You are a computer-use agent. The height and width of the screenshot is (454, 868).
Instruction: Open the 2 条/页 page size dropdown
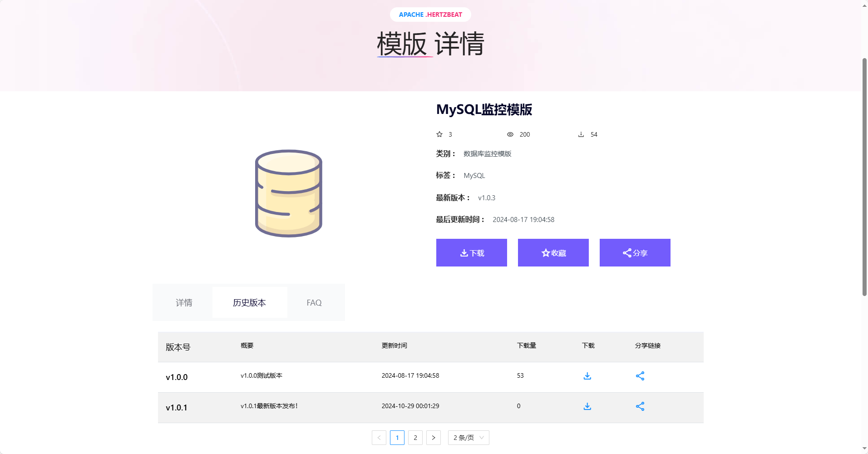click(468, 438)
